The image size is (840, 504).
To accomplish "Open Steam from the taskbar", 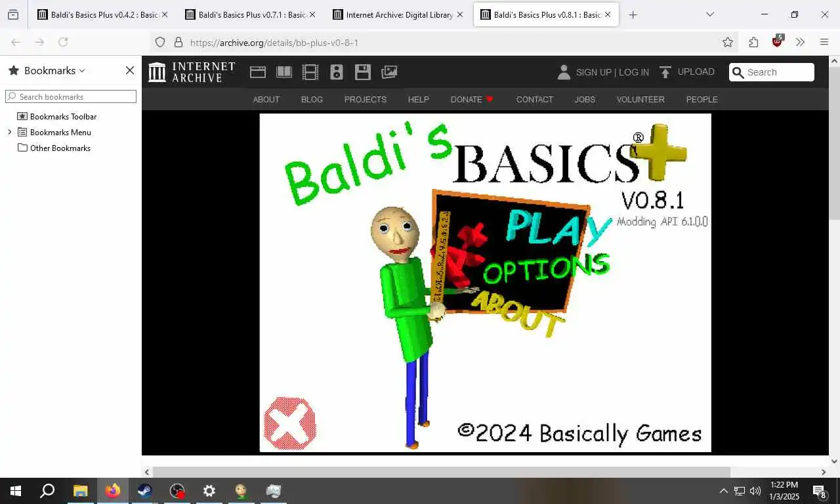I will (144, 490).
